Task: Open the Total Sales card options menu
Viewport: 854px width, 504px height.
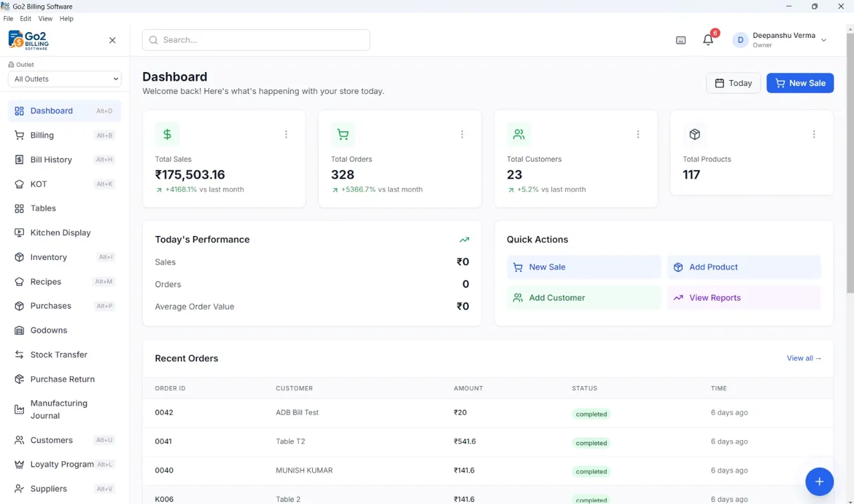Action: [286, 134]
